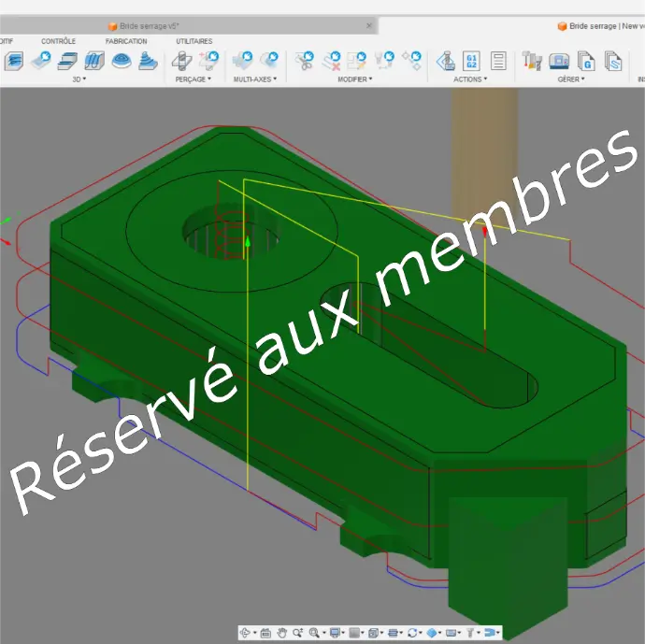Open the ACTIONS dropdown menu
Viewport: 645px width, 644px height.
click(469, 79)
